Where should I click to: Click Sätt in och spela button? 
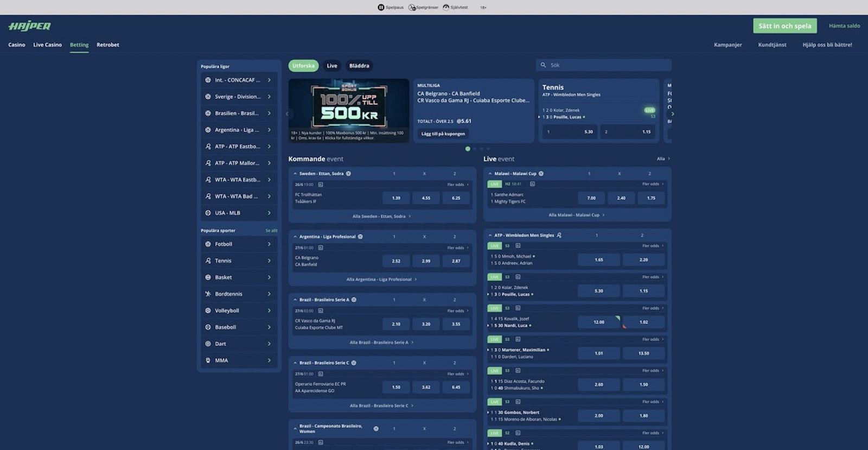click(784, 26)
